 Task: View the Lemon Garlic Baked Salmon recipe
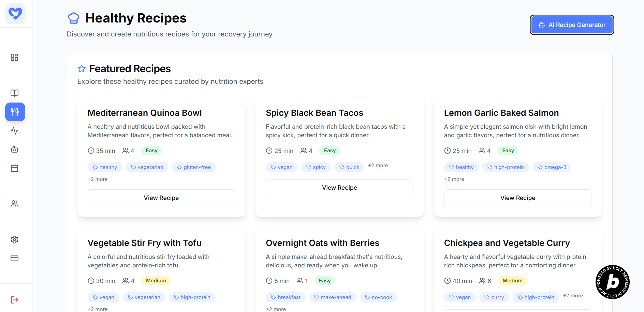517,198
